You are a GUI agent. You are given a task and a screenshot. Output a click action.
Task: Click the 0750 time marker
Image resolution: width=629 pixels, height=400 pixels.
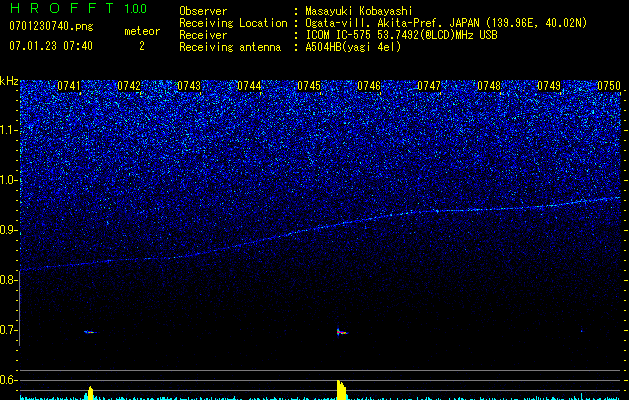609,86
